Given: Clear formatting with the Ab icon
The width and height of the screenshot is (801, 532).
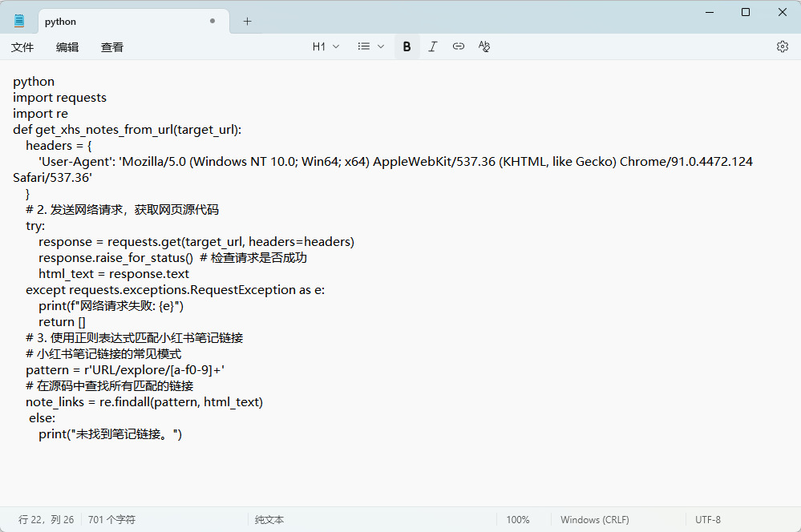Looking at the screenshot, I should coord(483,46).
